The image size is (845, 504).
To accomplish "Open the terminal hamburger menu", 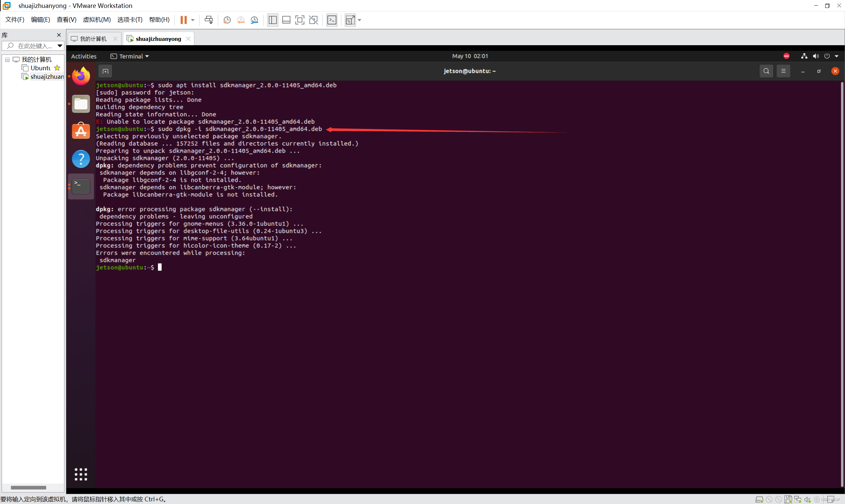I will [784, 71].
